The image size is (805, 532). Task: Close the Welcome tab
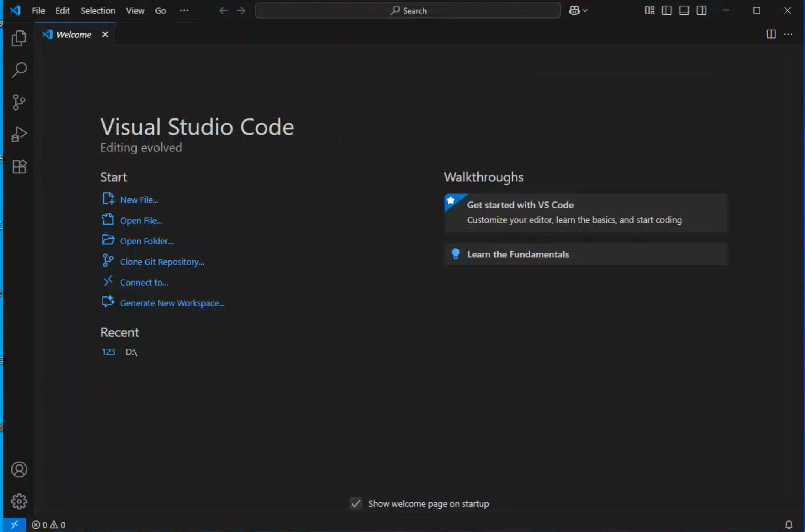105,34
